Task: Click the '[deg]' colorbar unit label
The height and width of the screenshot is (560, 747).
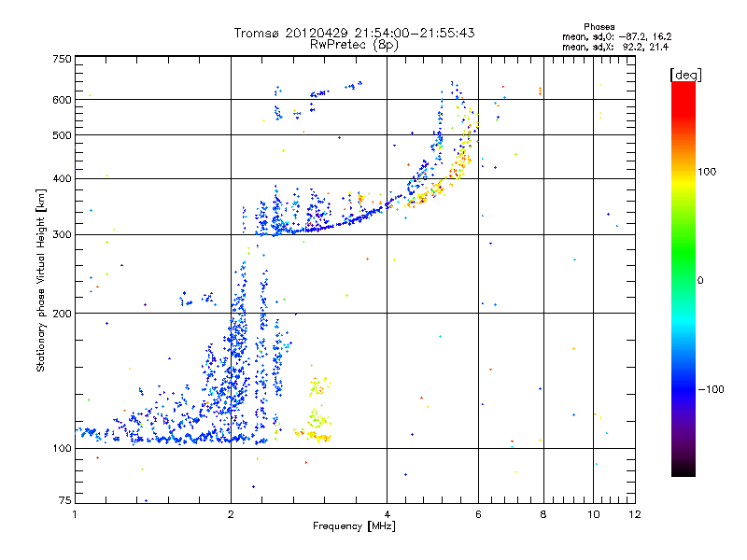Action: click(685, 76)
